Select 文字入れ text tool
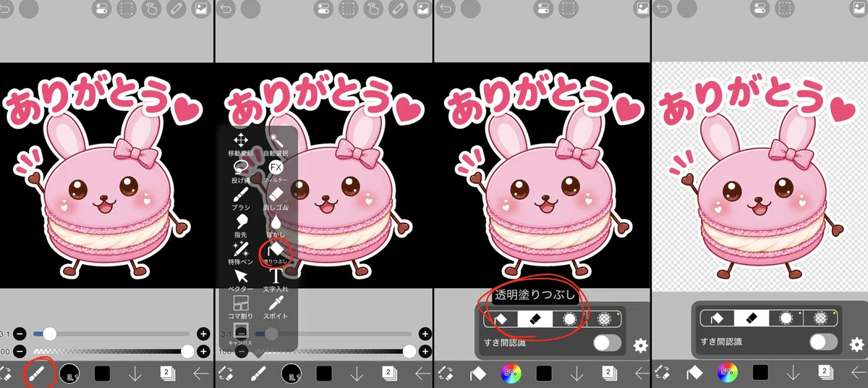 coord(276,282)
